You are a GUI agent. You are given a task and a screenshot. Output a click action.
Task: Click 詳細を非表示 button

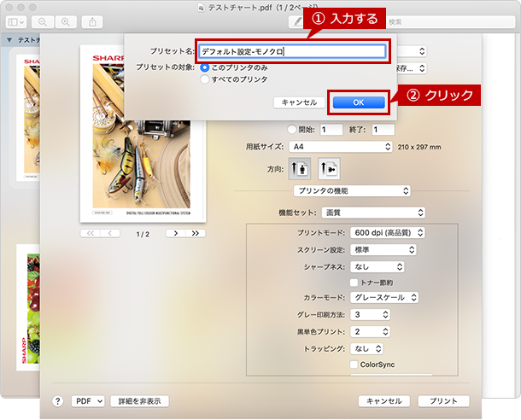tap(139, 401)
